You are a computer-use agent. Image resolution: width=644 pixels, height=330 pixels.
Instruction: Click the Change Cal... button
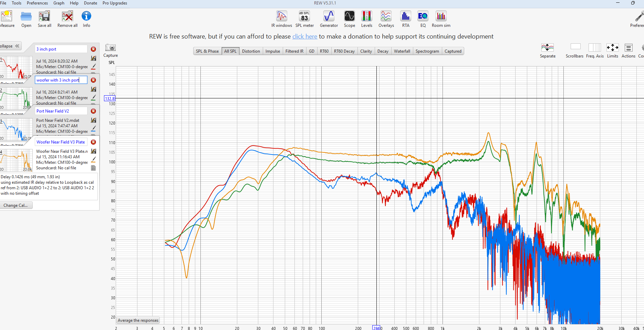click(x=16, y=205)
